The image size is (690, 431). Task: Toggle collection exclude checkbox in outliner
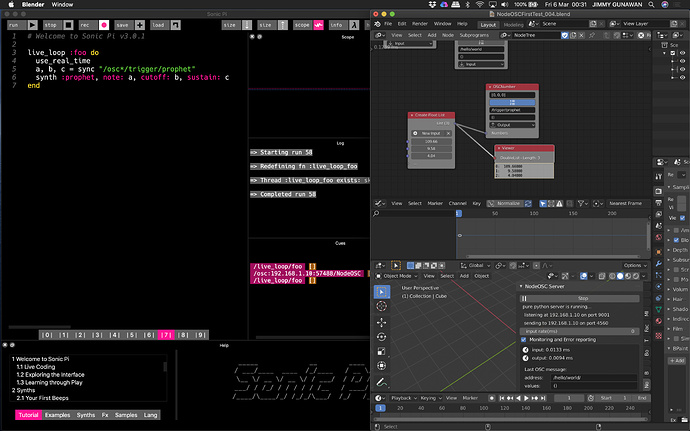tap(673, 53)
